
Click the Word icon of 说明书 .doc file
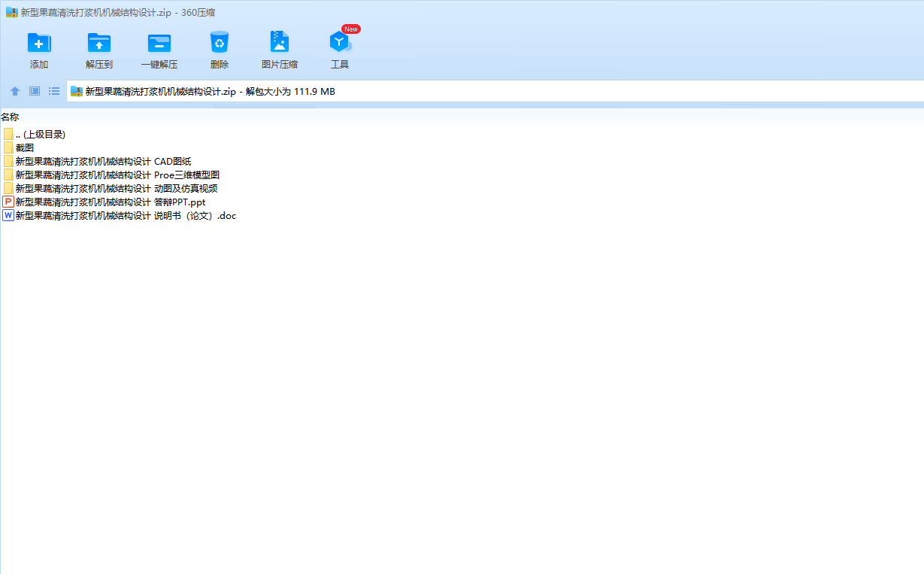[8, 215]
